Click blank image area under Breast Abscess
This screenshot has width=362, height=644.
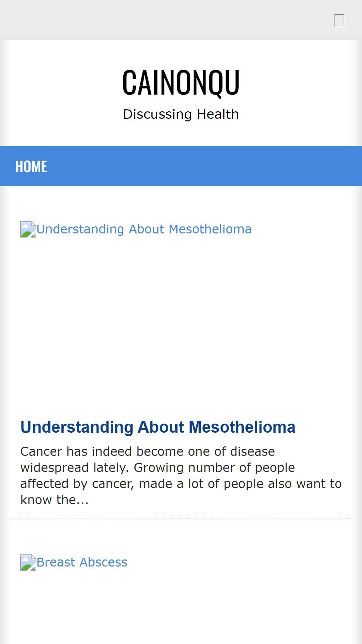click(x=181, y=607)
